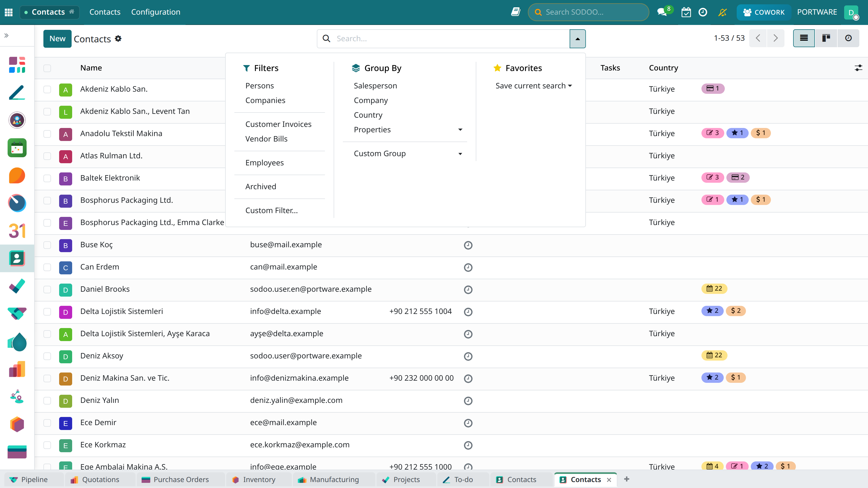The image size is (868, 488).
Task: Click the pink badge 3 on Anadolu Tekstil row
Action: click(x=713, y=133)
